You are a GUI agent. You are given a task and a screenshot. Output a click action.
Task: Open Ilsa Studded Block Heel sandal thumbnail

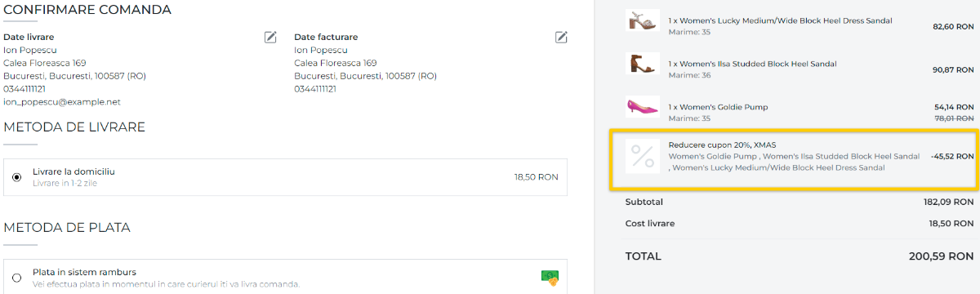643,64
